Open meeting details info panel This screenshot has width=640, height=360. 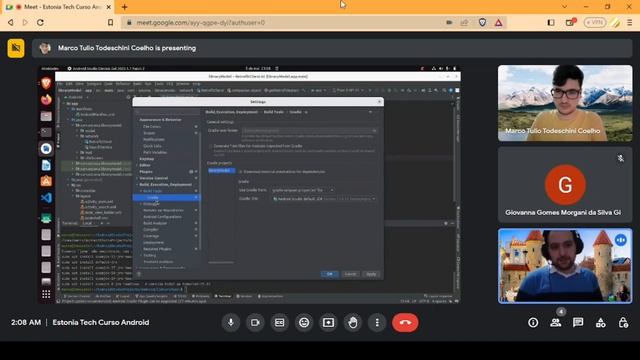[x=533, y=322]
